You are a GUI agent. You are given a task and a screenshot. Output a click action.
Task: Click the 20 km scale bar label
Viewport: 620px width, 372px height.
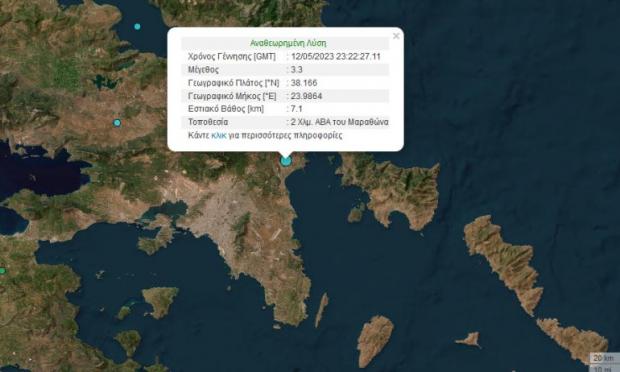603,358
